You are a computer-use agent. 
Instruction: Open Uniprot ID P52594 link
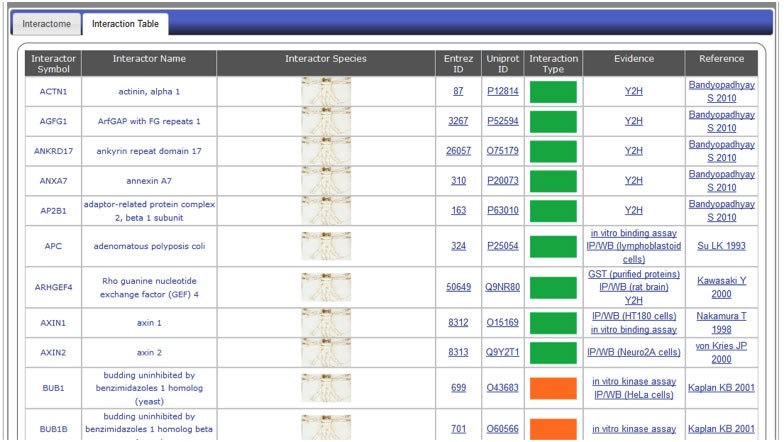coord(503,121)
